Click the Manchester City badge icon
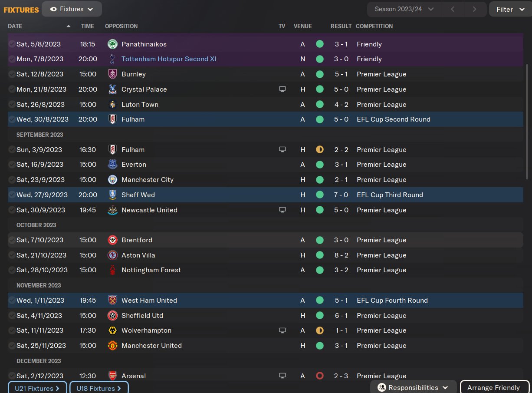This screenshot has width=532, height=393. pyautogui.click(x=112, y=179)
